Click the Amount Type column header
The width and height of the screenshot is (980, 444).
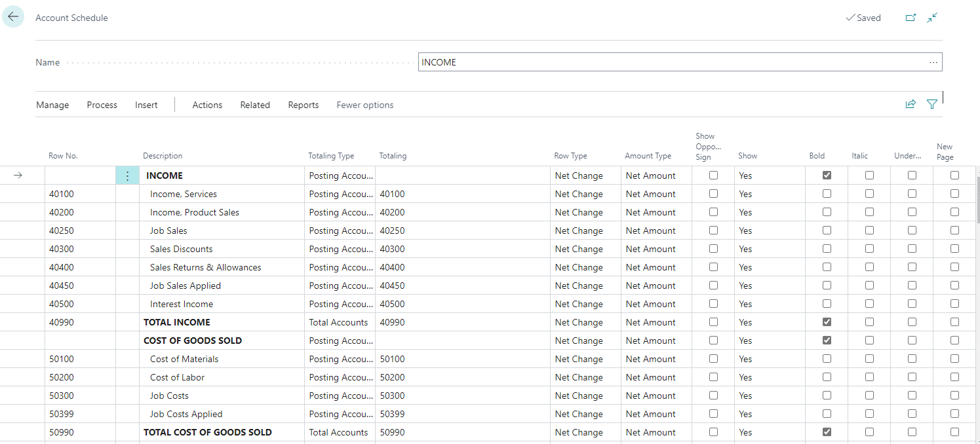click(x=648, y=156)
